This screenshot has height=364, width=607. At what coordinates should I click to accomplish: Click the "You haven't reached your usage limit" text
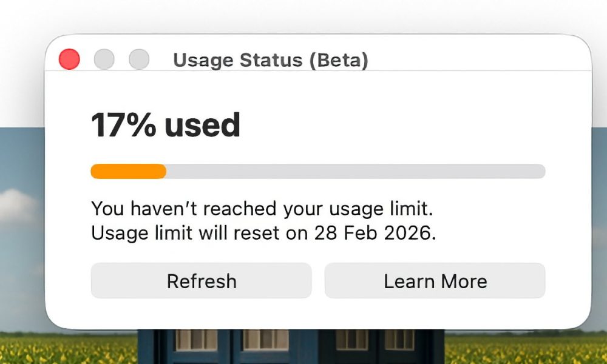pos(262,209)
